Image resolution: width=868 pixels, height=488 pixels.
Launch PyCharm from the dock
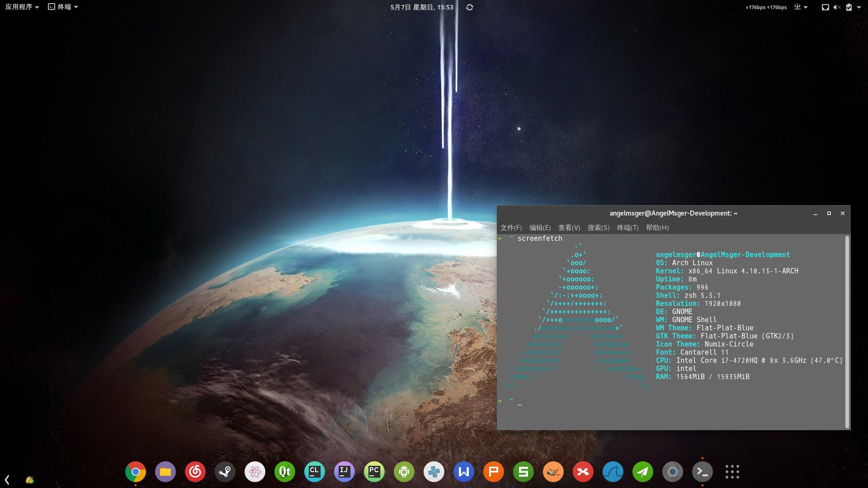pyautogui.click(x=374, y=472)
